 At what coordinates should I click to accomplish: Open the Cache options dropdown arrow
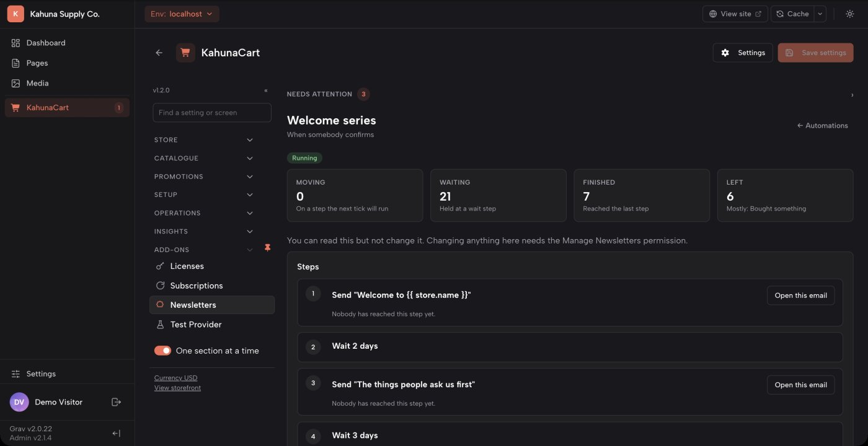tap(820, 14)
